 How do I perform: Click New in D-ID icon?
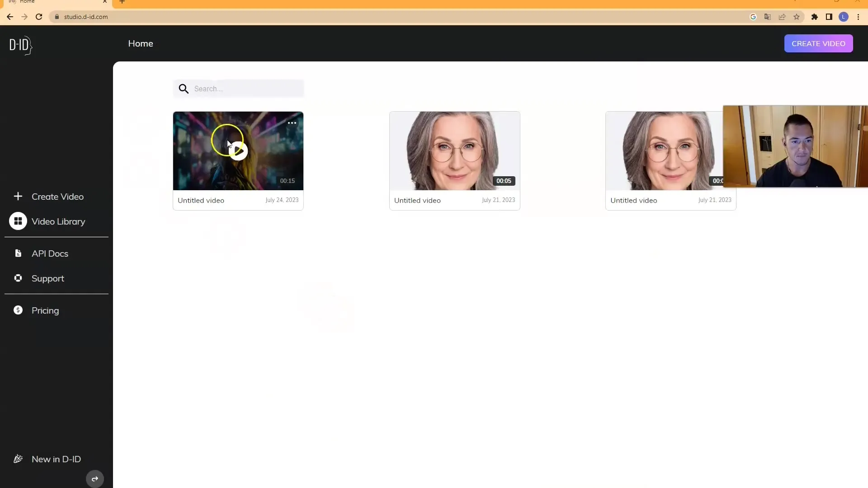18,459
